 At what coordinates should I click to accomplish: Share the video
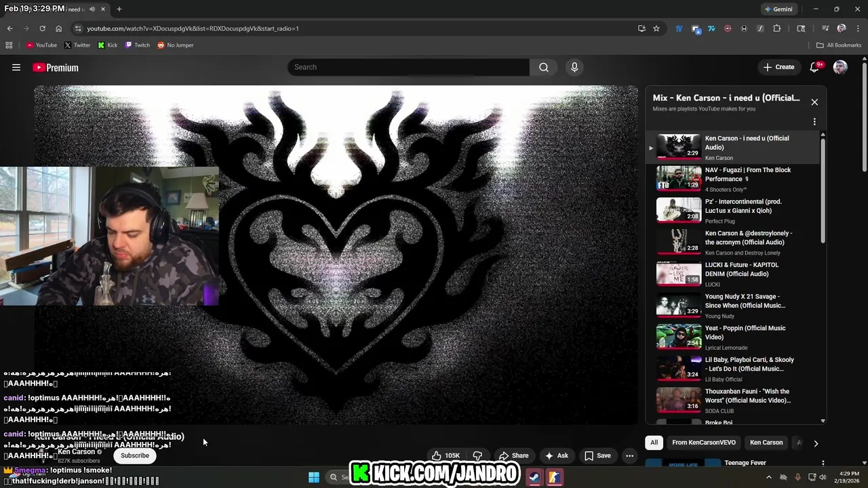coord(513,455)
